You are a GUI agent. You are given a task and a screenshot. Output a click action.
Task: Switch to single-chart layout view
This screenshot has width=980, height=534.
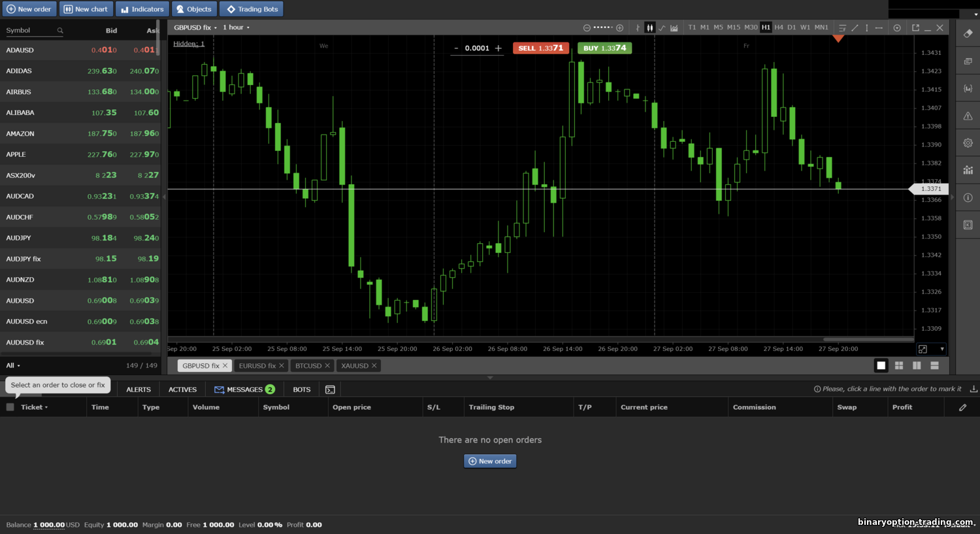coord(881,365)
